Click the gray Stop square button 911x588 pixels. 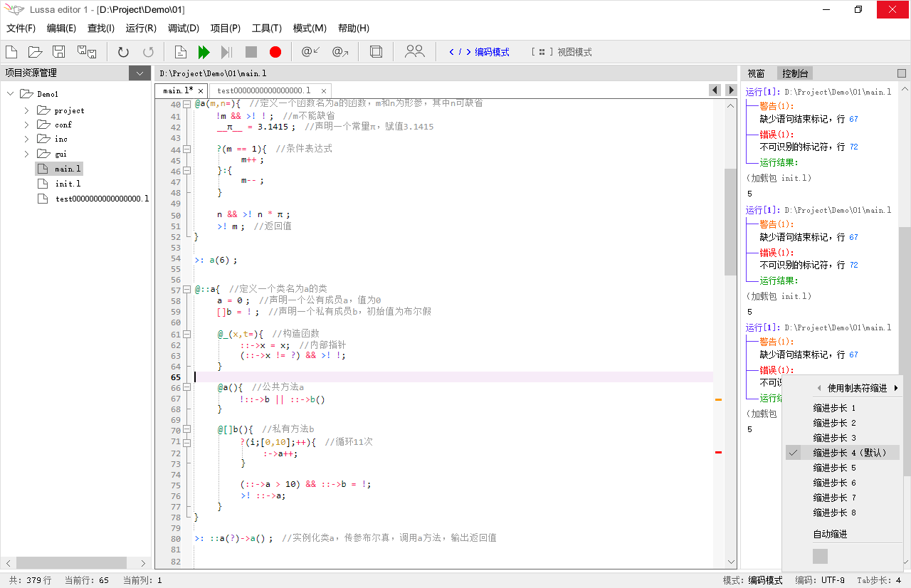click(251, 52)
